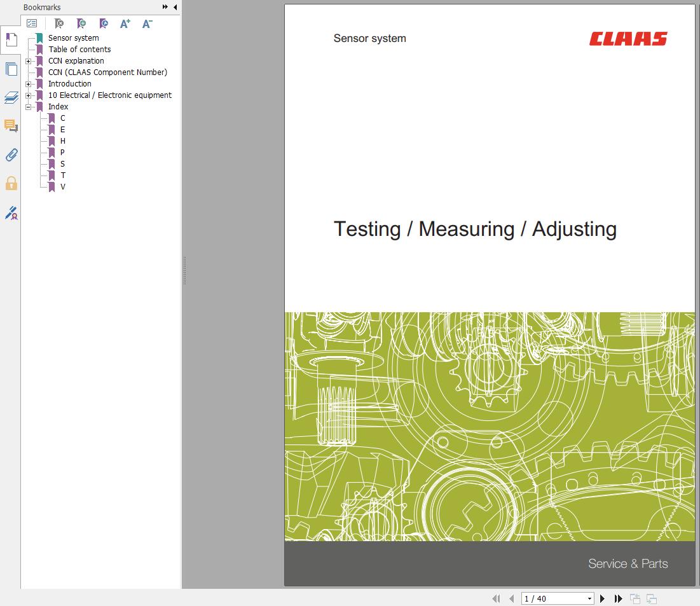Collapse the Index bookmark node

[29, 107]
